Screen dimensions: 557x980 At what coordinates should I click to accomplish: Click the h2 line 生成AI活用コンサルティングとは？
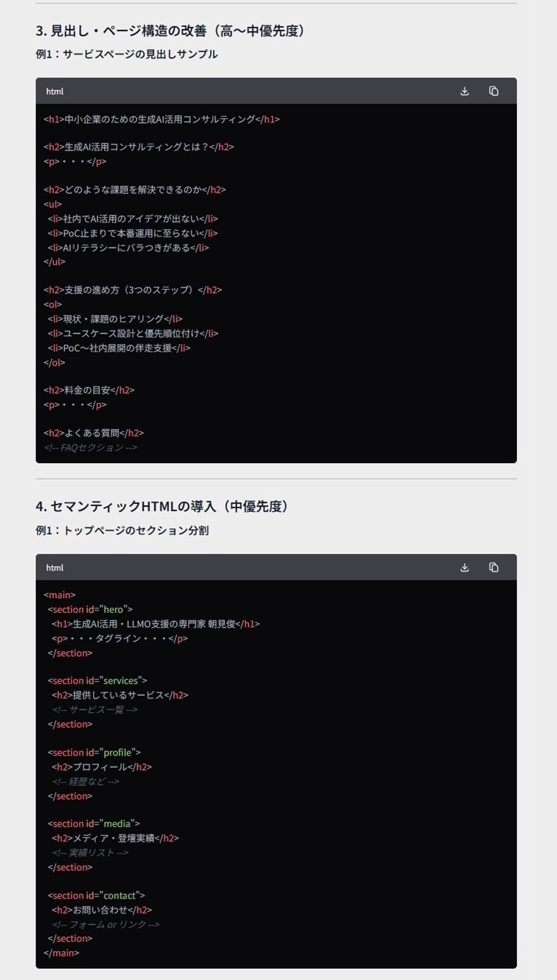[139, 146]
